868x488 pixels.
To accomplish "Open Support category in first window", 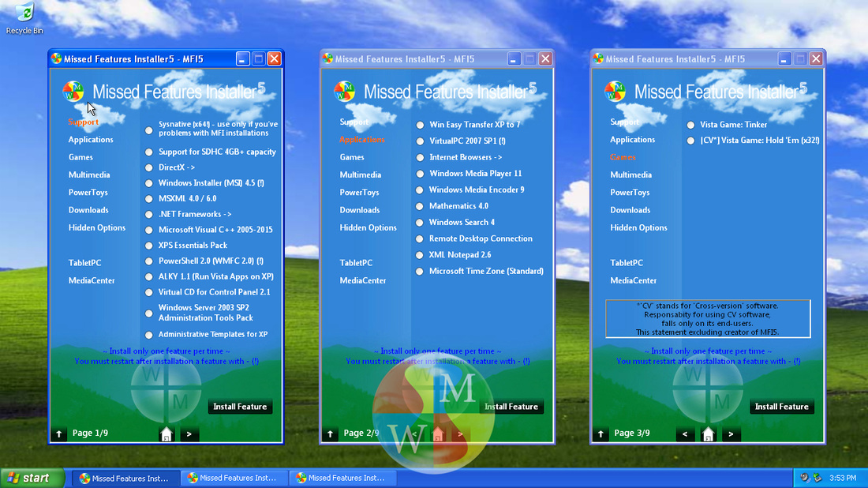I will tap(83, 122).
